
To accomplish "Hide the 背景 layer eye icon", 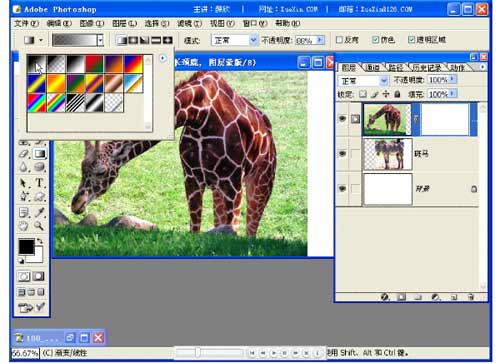I will [342, 189].
